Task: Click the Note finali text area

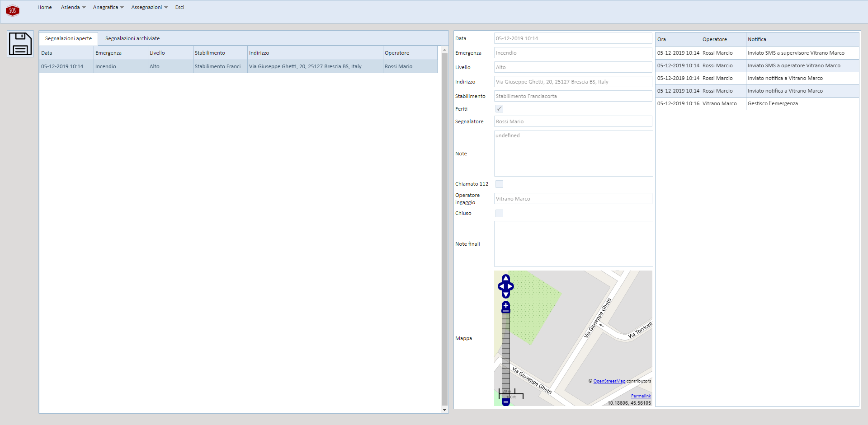Action: point(573,244)
